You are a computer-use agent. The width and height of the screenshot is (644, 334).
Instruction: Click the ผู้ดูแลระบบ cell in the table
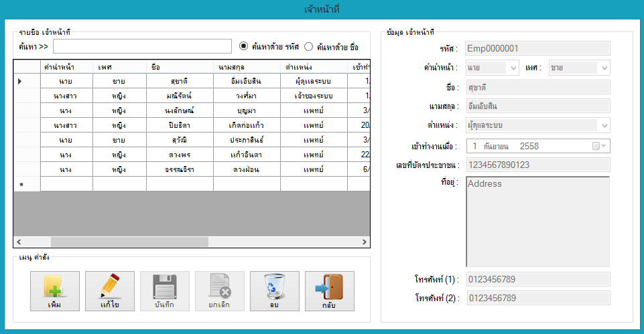click(x=314, y=81)
